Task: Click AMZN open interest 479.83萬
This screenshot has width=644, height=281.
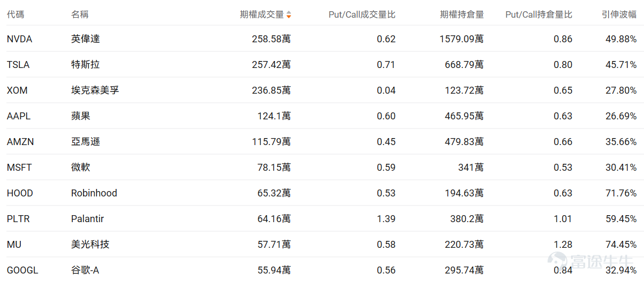Action: coord(465,142)
